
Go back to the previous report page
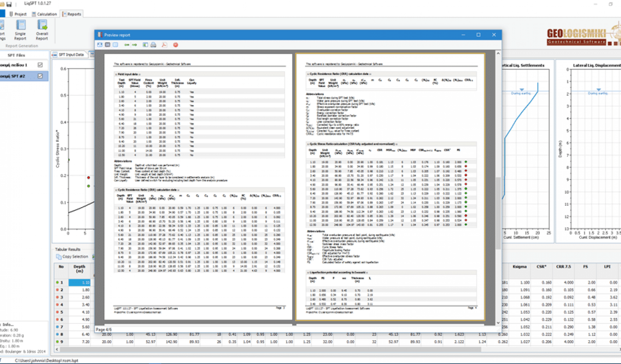tap(127, 45)
